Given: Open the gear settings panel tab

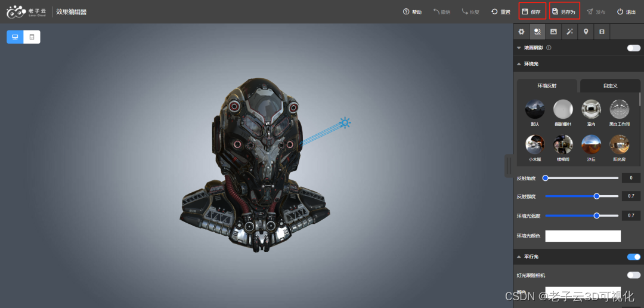Looking at the screenshot, I should tap(521, 32).
